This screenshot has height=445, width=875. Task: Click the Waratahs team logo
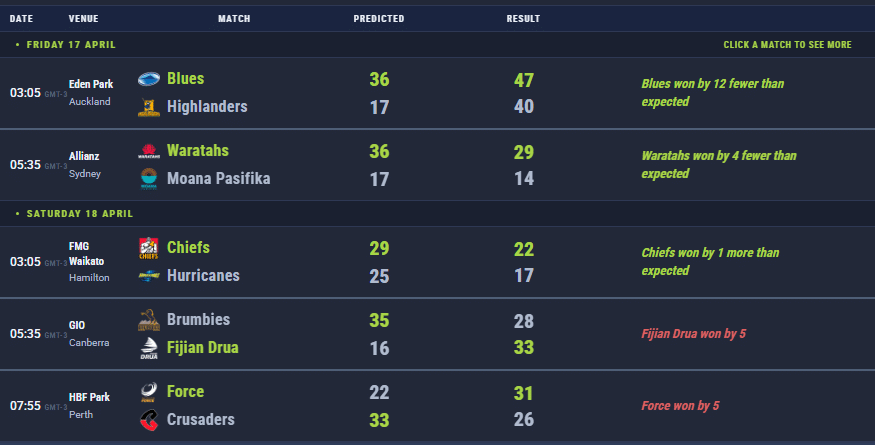tap(149, 151)
